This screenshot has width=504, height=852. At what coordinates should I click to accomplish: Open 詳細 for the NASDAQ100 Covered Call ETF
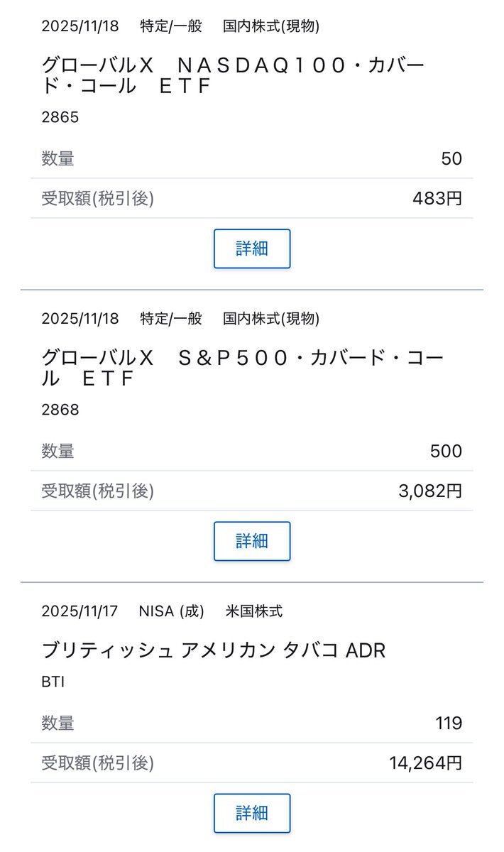click(x=252, y=248)
